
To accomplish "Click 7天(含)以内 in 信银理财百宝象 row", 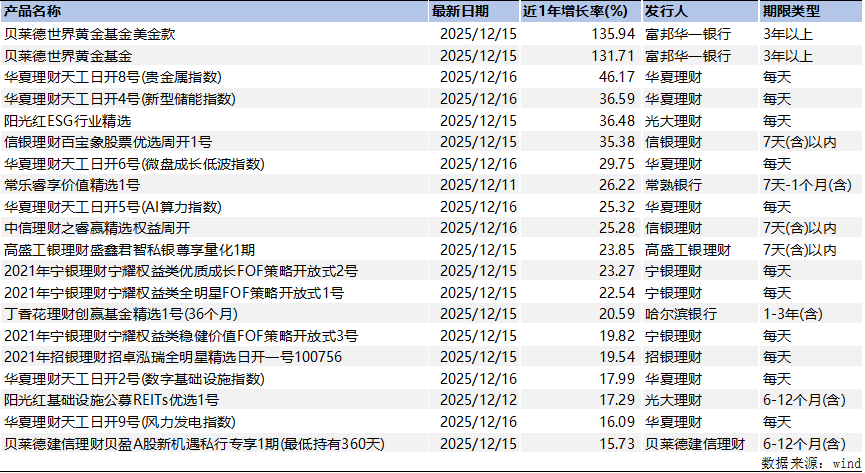I will coord(800,142).
